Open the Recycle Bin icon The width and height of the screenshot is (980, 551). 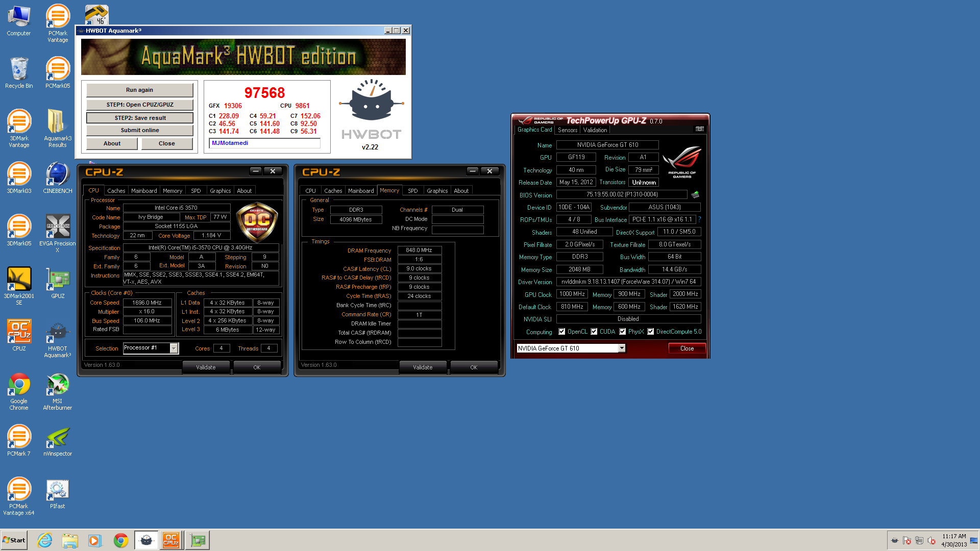(x=19, y=73)
